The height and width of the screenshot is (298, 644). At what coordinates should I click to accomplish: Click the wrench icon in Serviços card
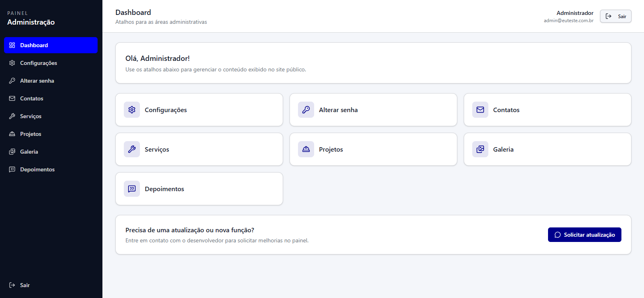(132, 149)
